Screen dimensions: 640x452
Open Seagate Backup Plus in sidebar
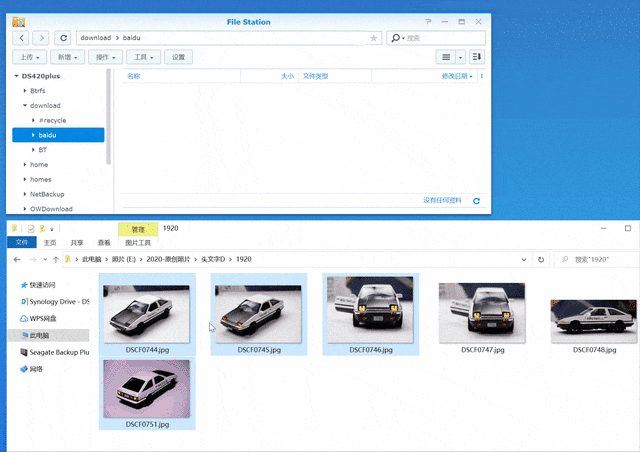55,352
